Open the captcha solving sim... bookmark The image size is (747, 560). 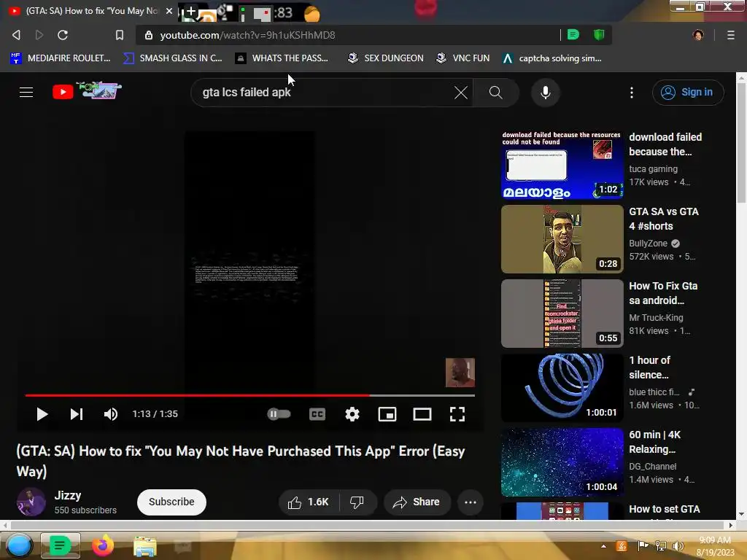click(552, 58)
